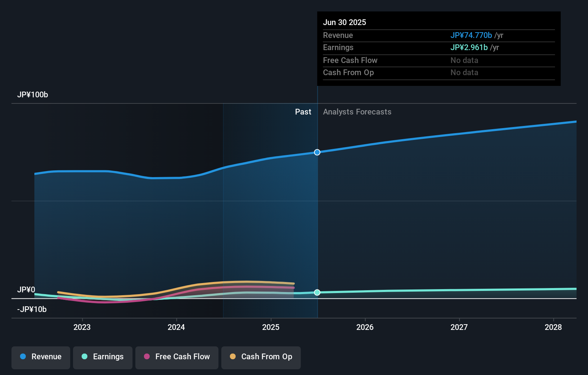Click the JP¥2.961b Earnings value

(x=469, y=47)
